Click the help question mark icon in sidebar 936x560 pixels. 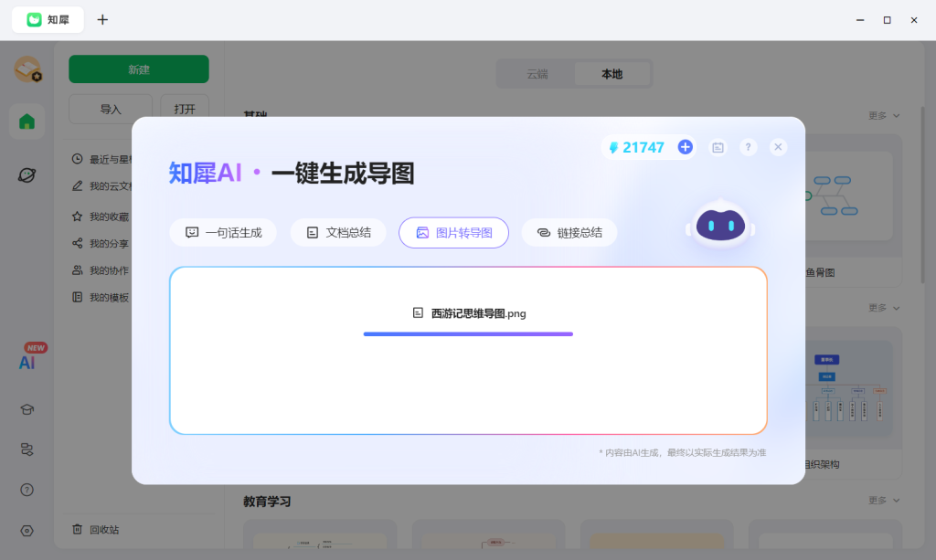(x=27, y=490)
